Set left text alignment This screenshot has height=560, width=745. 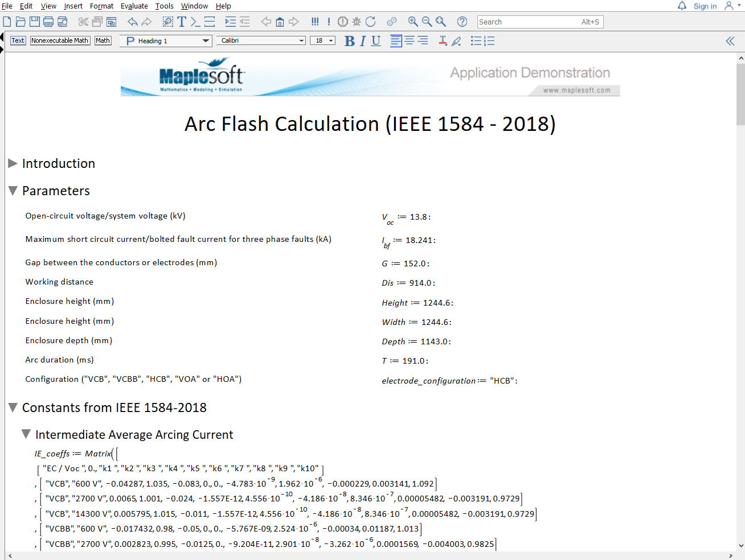coord(396,41)
